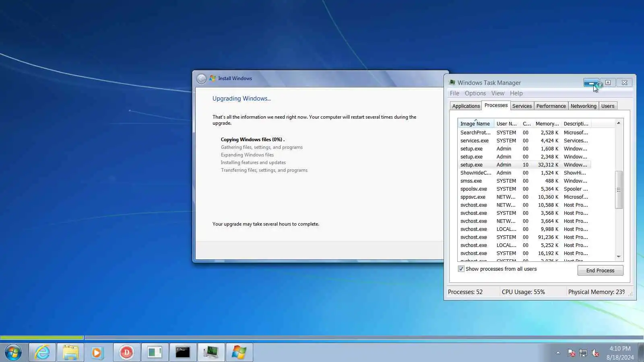Sort by the User Name column header

click(507, 123)
